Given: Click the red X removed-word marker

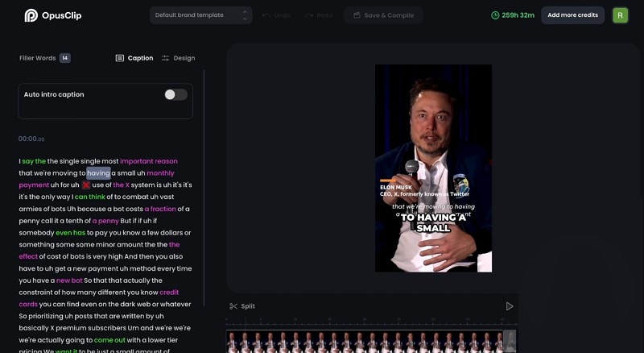Looking at the screenshot, I should tap(86, 185).
